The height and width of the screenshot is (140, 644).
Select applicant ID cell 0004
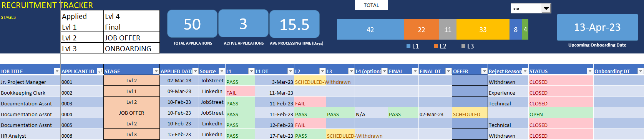pos(82,113)
